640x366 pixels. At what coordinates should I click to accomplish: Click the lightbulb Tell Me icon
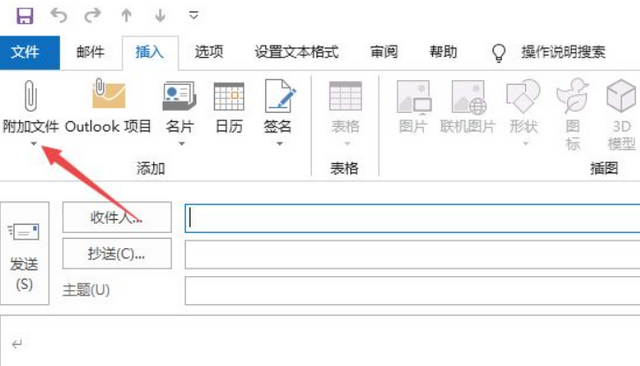(x=498, y=53)
